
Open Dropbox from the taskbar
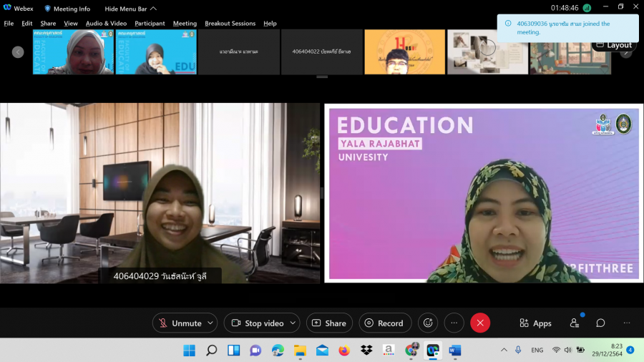click(366, 351)
